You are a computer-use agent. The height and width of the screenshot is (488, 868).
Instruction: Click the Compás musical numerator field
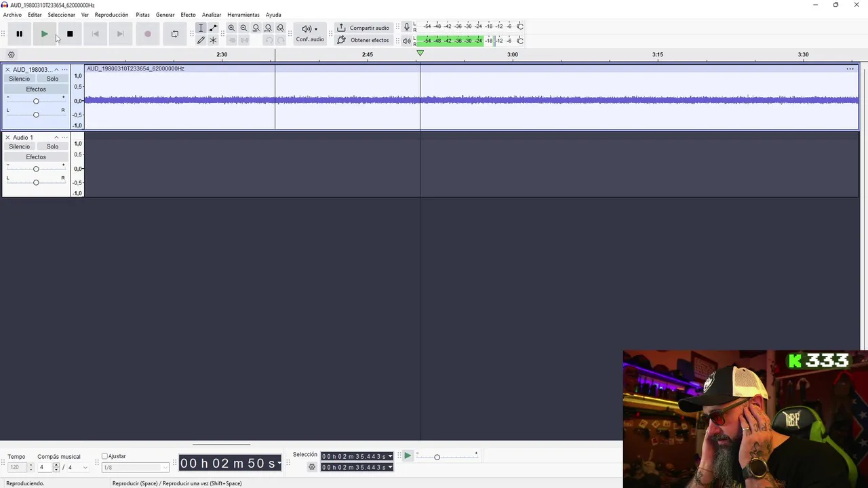45,467
